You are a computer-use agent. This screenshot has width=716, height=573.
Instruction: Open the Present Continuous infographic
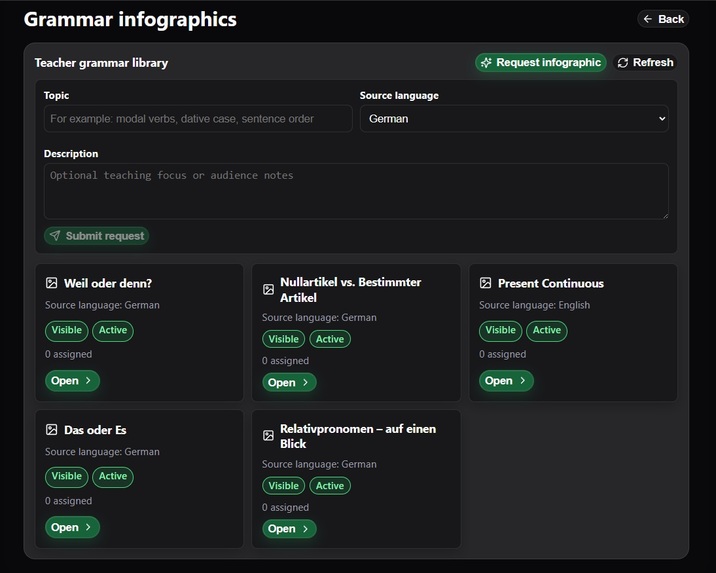pos(506,381)
